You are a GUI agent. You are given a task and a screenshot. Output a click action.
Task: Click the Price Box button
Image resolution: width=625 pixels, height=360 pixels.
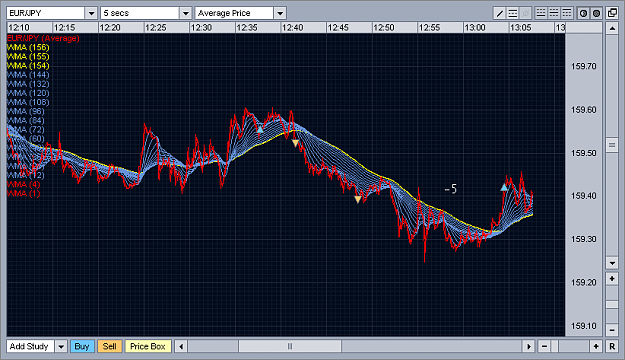click(x=148, y=346)
